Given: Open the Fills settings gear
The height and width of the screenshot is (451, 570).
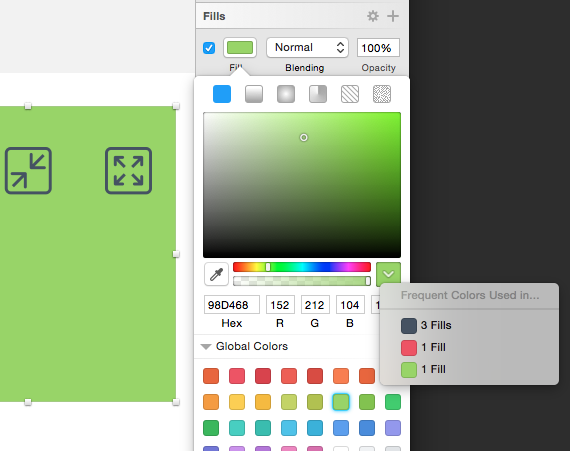Looking at the screenshot, I should click(373, 16).
